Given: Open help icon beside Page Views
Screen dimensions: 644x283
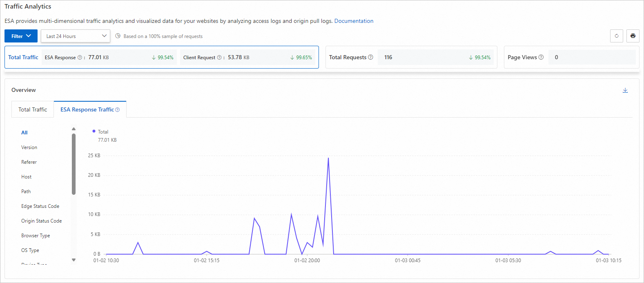Looking at the screenshot, I should point(541,57).
